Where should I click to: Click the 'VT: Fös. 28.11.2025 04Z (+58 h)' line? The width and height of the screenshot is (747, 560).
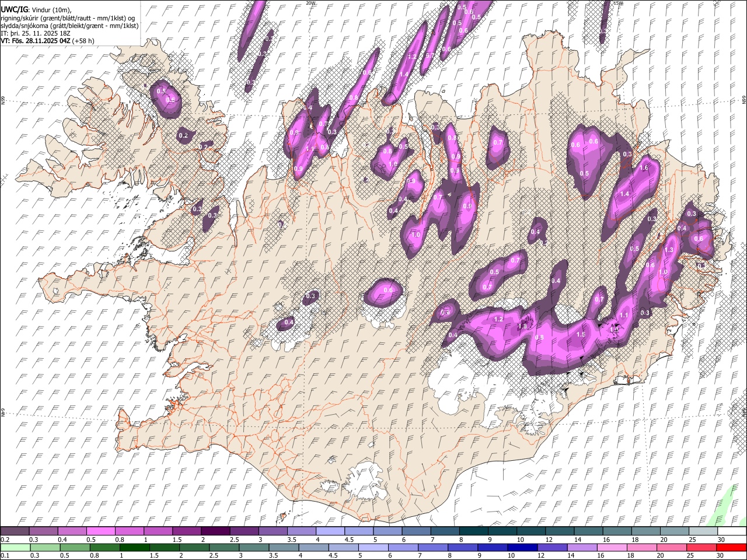pyautogui.click(x=48, y=41)
